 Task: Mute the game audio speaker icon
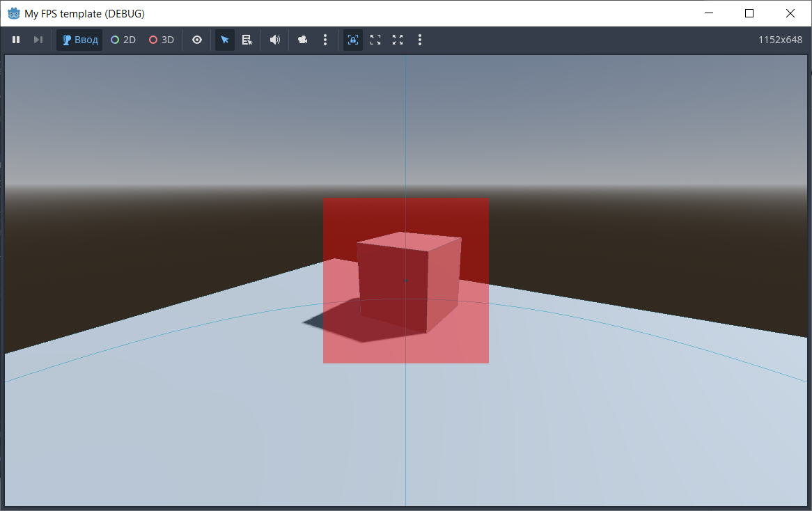(275, 40)
